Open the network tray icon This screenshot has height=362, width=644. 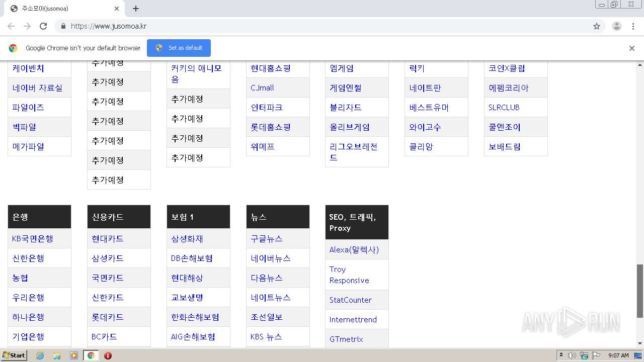584,355
